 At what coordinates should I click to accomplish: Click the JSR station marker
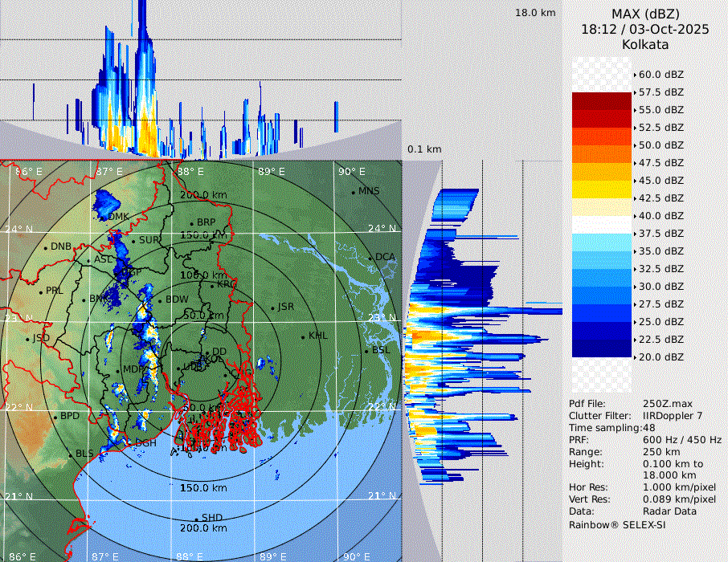pyautogui.click(x=272, y=307)
